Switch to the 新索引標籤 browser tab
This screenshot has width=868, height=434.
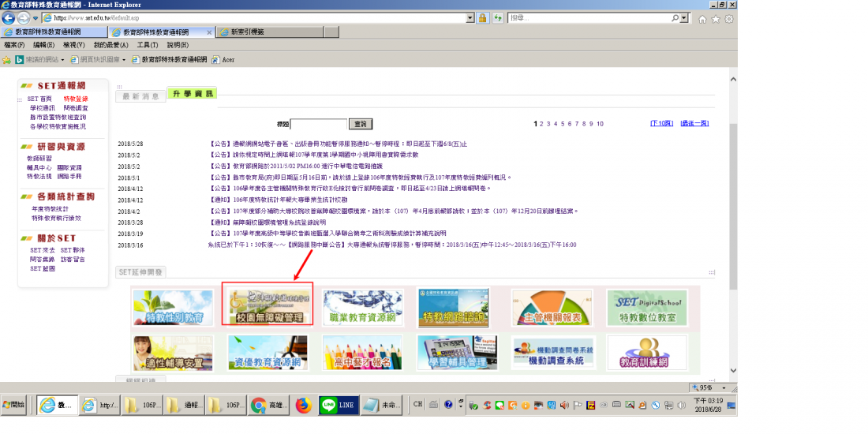[x=270, y=32]
